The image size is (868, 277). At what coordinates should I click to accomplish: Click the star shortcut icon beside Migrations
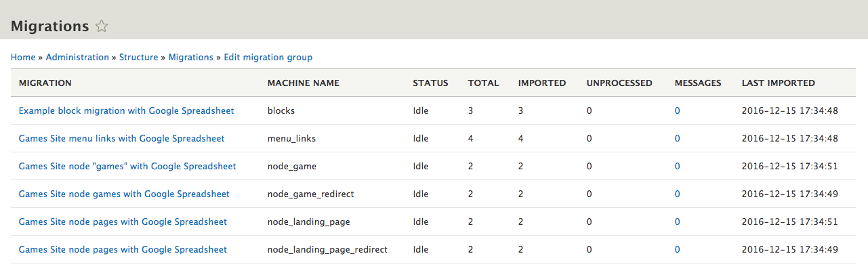point(102,26)
